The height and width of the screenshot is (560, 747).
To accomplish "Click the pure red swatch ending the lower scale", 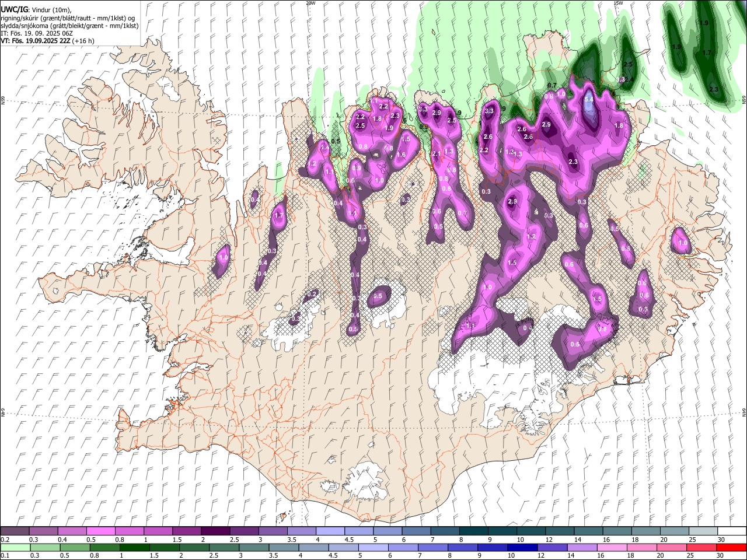I will tap(731, 548).
